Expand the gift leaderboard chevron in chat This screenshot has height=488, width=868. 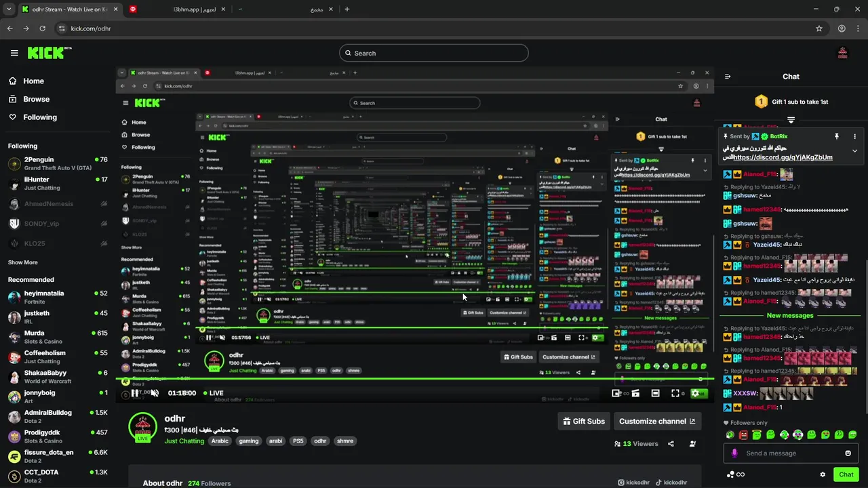tap(791, 119)
